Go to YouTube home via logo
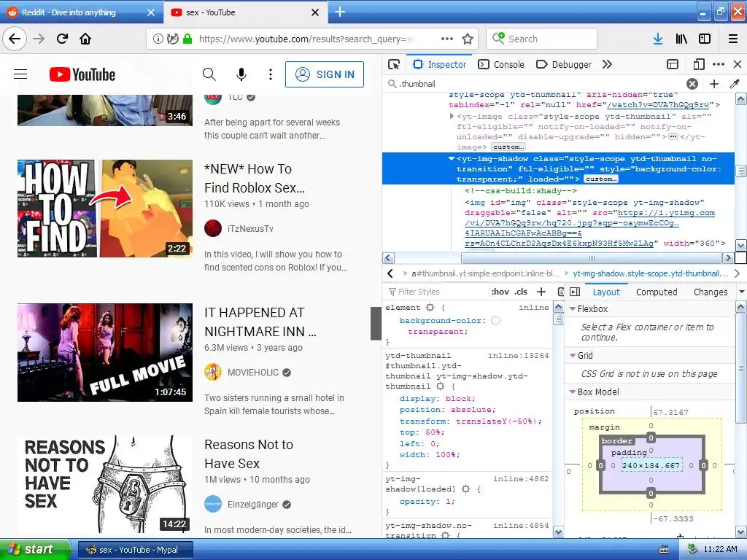This screenshot has height=560, width=747. coord(82,75)
